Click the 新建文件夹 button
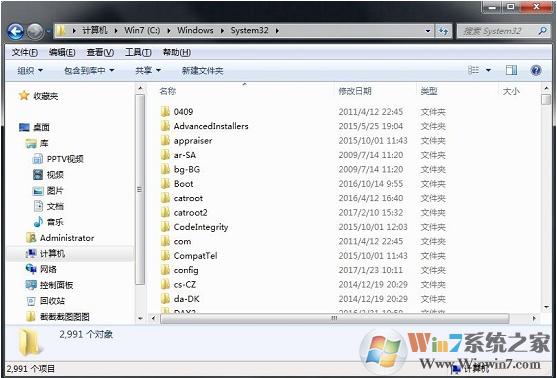The width and height of the screenshot is (557, 378). click(202, 70)
